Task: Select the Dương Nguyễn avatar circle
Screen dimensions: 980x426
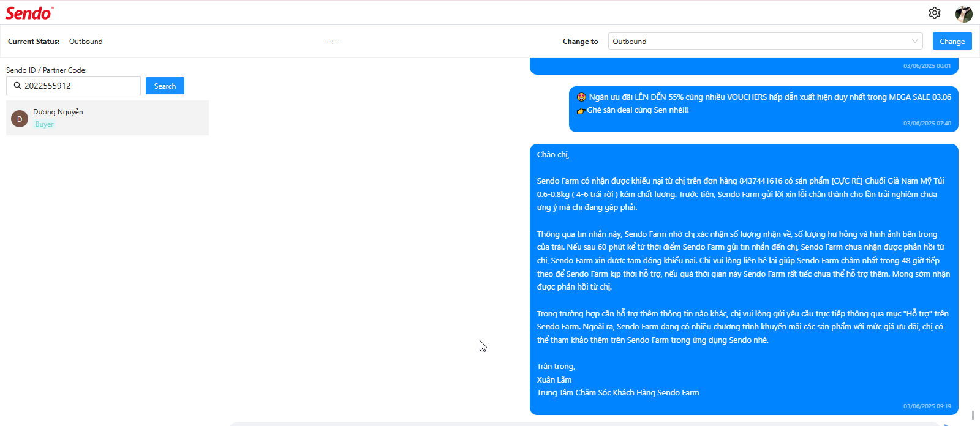Action: click(20, 119)
